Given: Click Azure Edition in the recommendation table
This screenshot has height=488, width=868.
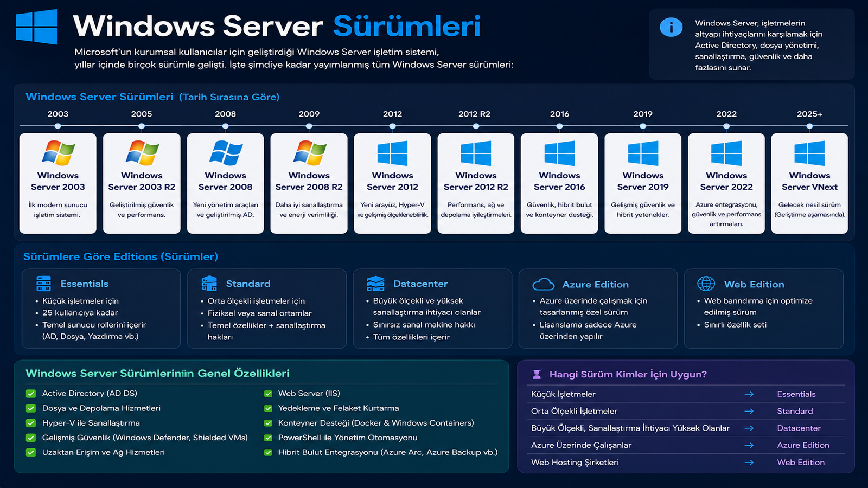Looking at the screenshot, I should click(803, 445).
